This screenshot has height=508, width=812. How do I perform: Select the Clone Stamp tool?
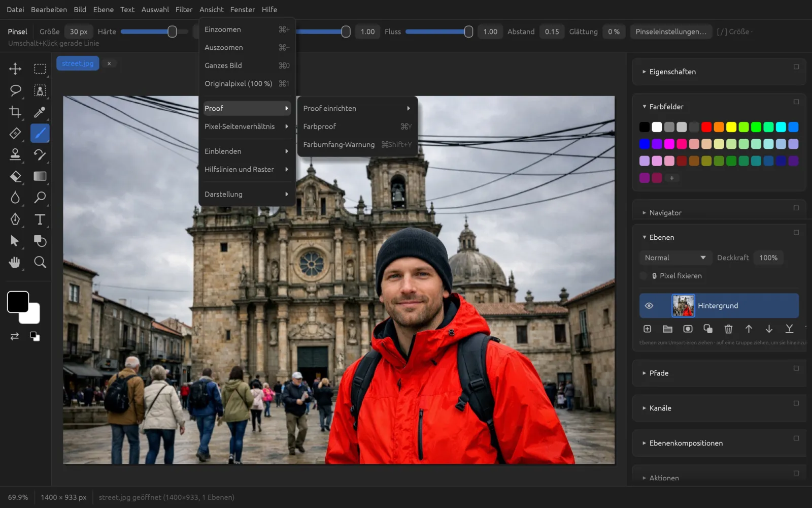tap(15, 154)
